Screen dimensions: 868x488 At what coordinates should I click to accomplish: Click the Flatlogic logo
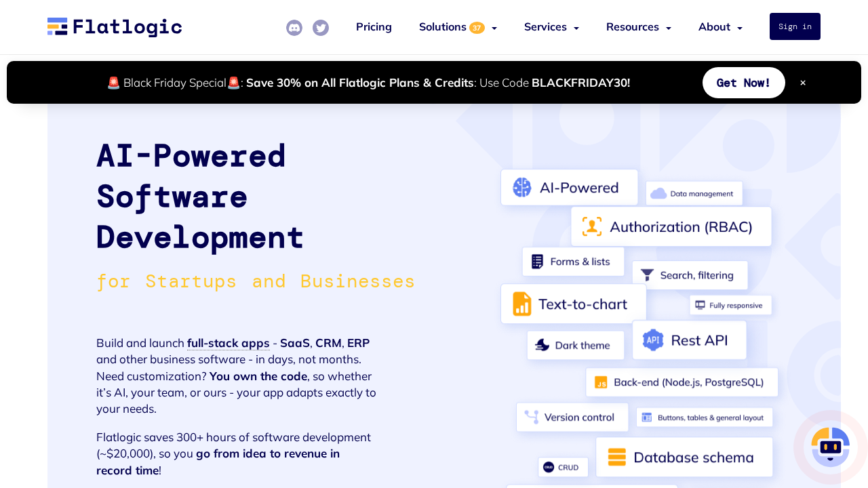pos(114,27)
